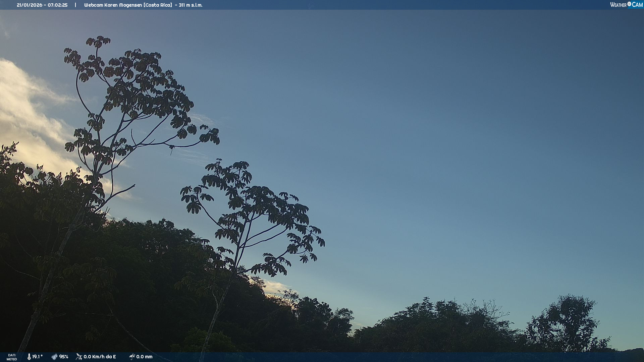The width and height of the screenshot is (644, 362).
Task: Click the 07:02:25 timestamp
Action: click(x=57, y=5)
